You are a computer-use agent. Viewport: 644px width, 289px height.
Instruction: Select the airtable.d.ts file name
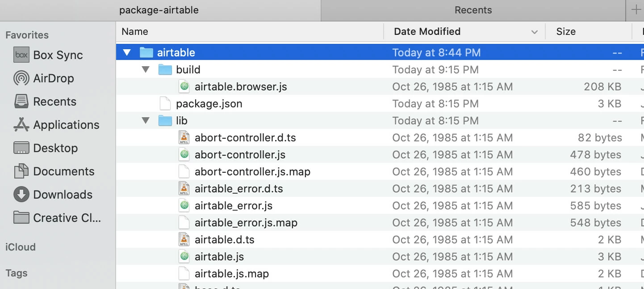pyautogui.click(x=225, y=240)
